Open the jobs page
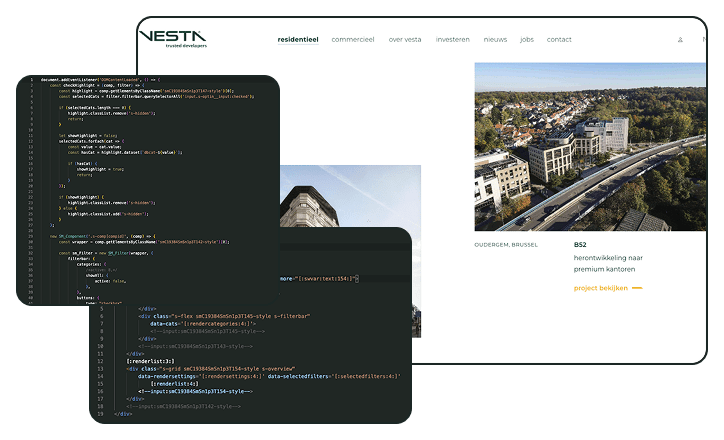 click(x=527, y=40)
